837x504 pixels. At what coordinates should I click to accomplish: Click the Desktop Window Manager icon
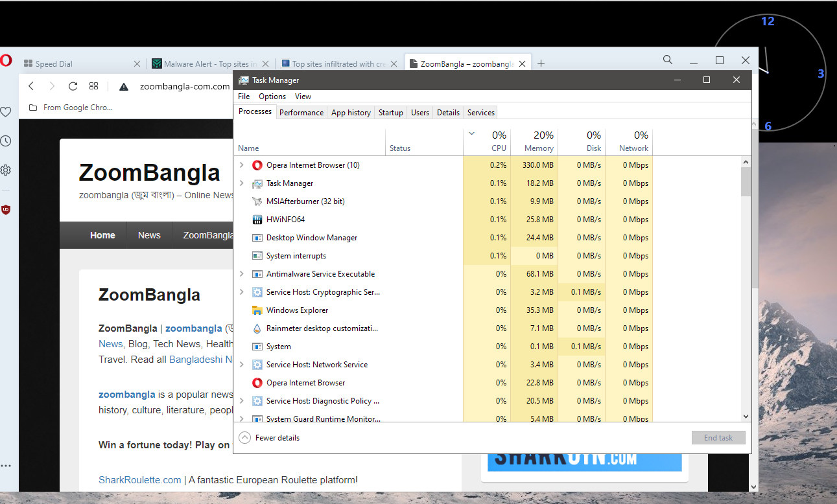point(257,238)
